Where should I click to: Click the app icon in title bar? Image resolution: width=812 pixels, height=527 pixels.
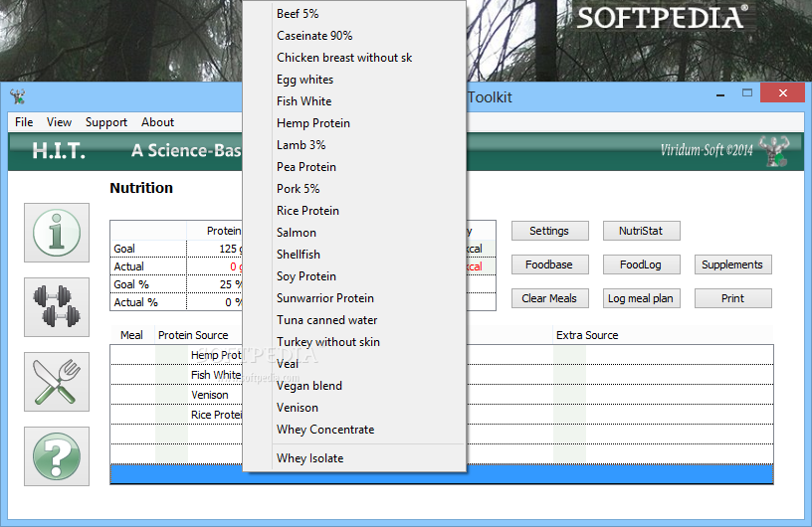coord(18,96)
